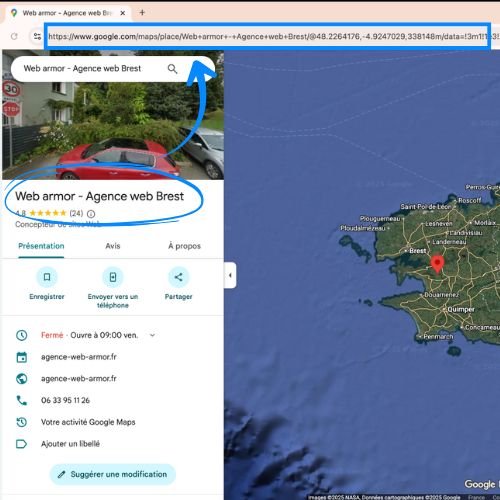Switch to the À propos tab

[184, 246]
